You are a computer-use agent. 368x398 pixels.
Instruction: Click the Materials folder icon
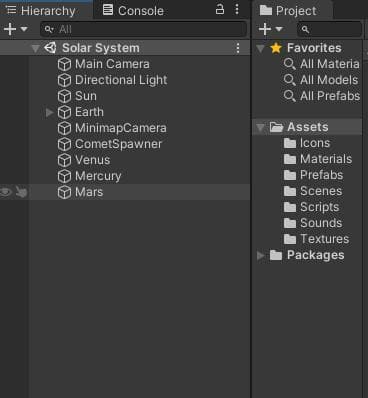pos(290,159)
